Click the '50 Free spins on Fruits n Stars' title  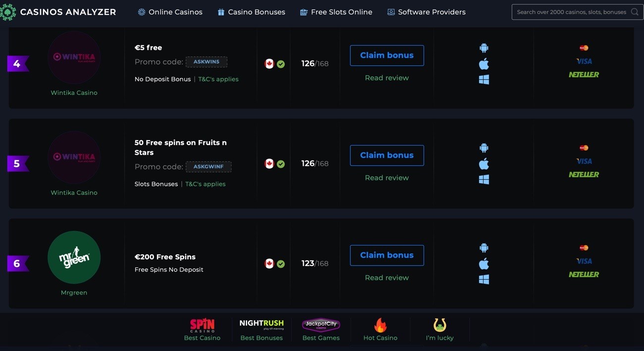(x=181, y=148)
